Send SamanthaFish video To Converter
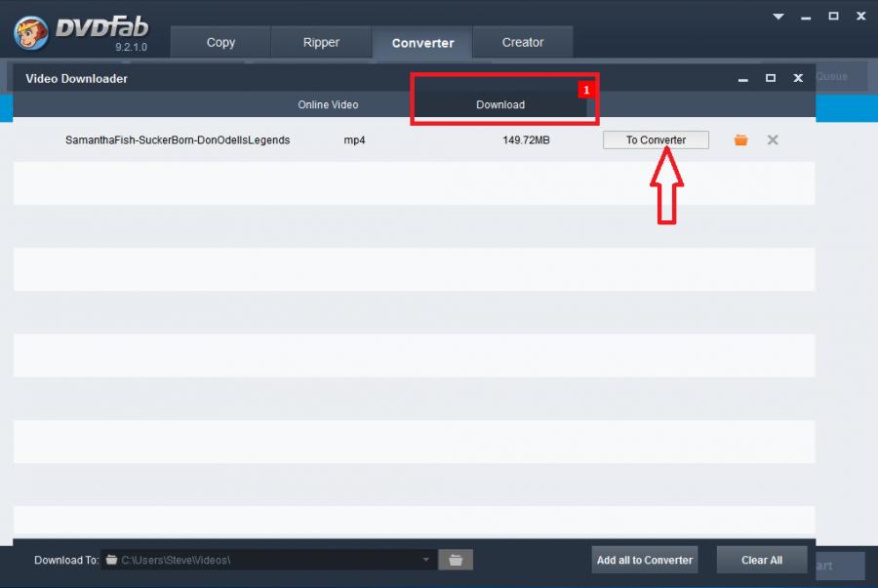This screenshot has width=878, height=588. [656, 139]
